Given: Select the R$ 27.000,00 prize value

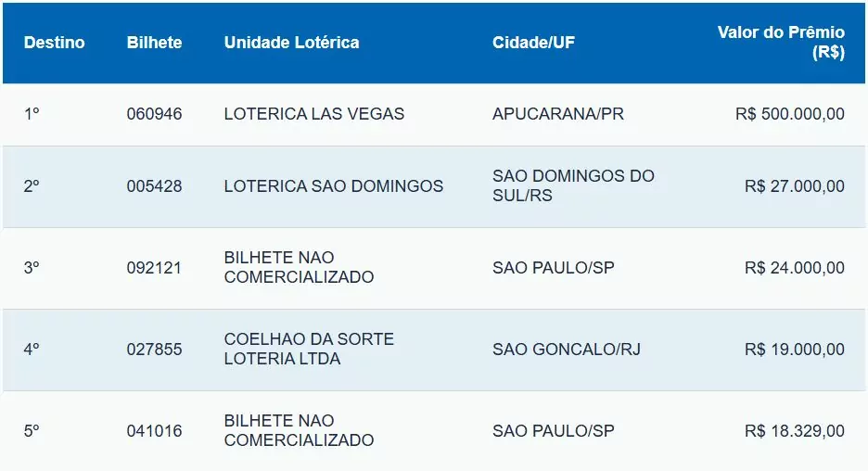Looking at the screenshot, I should point(794,186).
